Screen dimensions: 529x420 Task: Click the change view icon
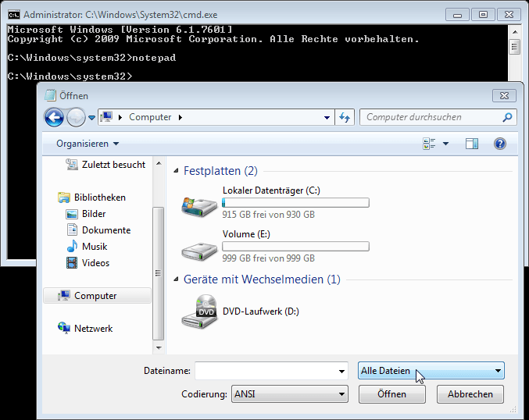429,144
